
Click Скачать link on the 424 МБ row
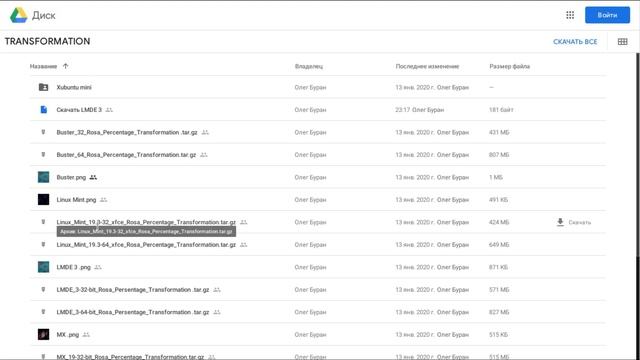click(580, 222)
